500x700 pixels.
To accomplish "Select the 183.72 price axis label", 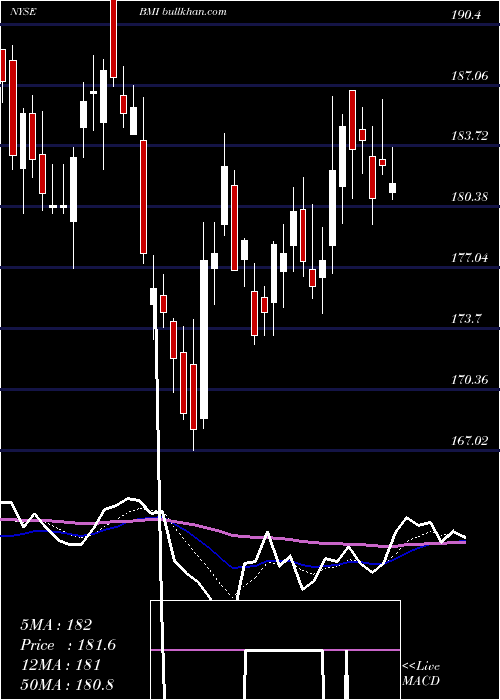I will [470, 136].
